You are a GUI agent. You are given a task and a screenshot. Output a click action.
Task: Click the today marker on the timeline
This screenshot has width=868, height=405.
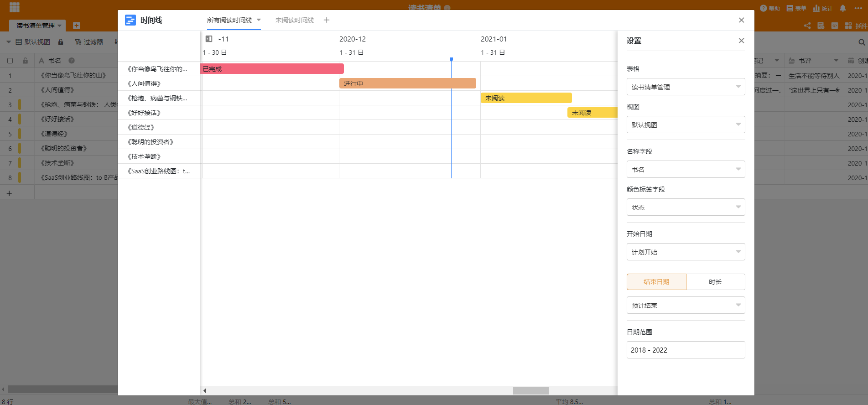tap(451, 59)
